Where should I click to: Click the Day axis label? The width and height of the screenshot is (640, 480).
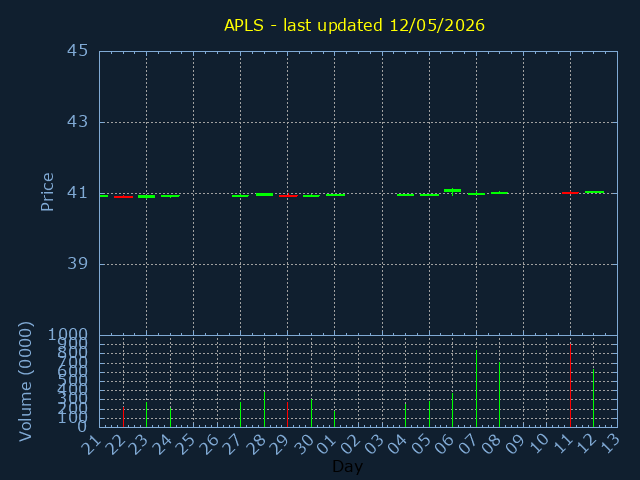point(348,466)
